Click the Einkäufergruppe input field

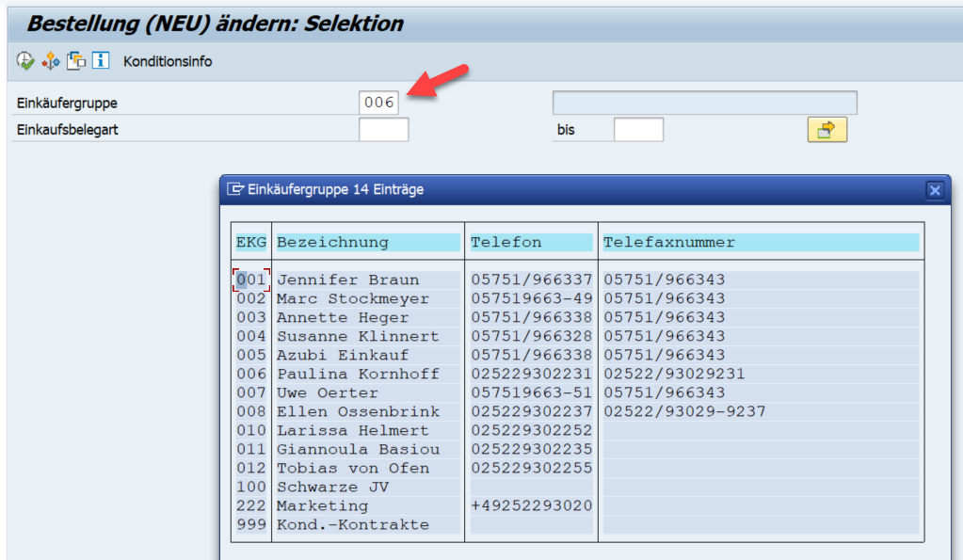coord(379,103)
